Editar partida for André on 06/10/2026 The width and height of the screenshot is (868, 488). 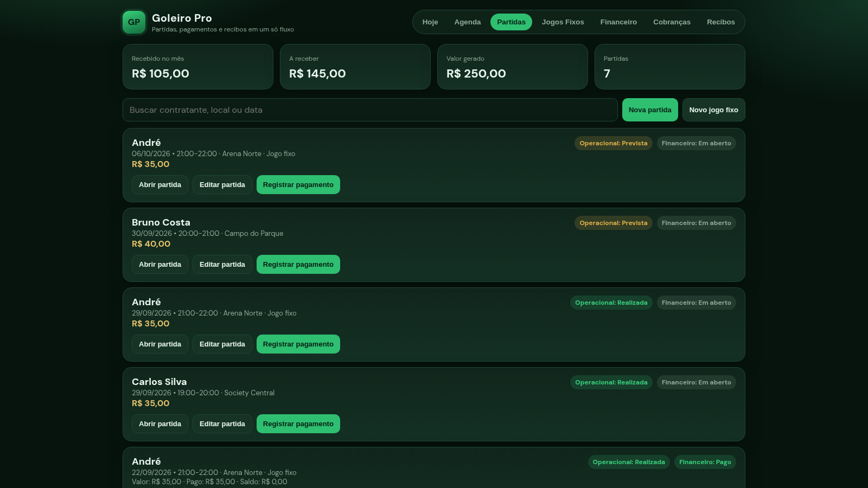click(222, 184)
